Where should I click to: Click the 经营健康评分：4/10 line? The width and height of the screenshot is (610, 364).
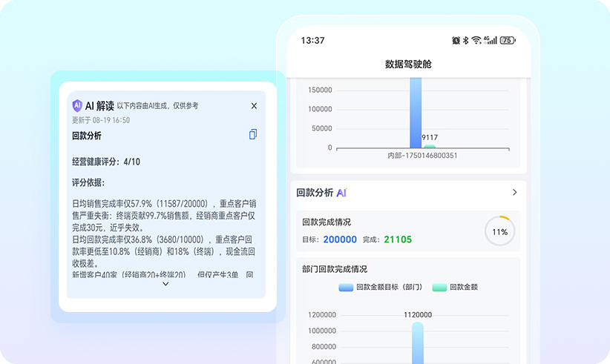point(106,162)
